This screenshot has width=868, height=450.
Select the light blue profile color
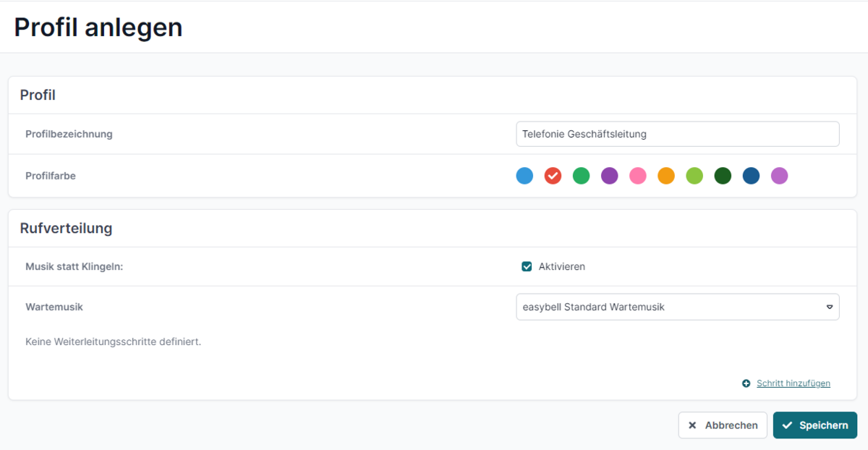pos(524,175)
